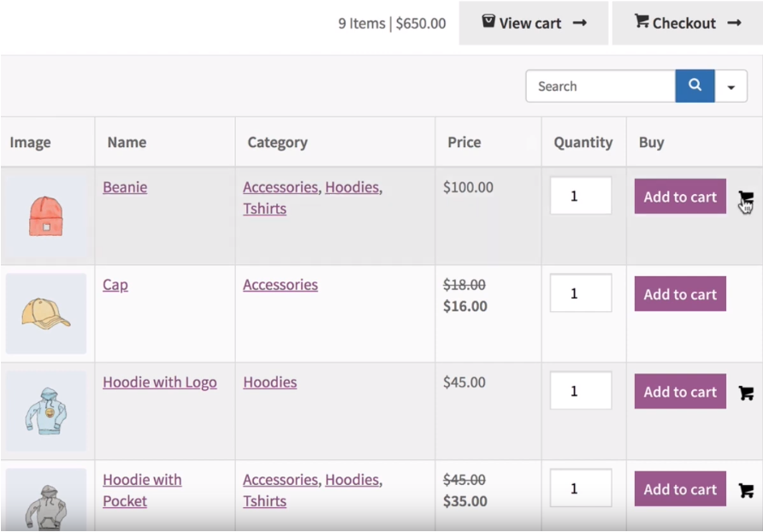Sort table by the Price column header
The image size is (763, 532).
coord(464,142)
